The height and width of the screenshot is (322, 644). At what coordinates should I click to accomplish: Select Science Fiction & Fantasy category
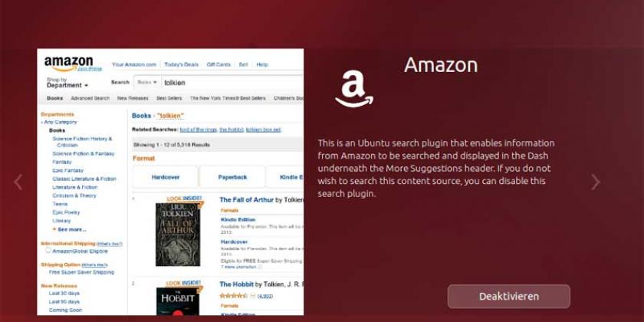(x=84, y=153)
